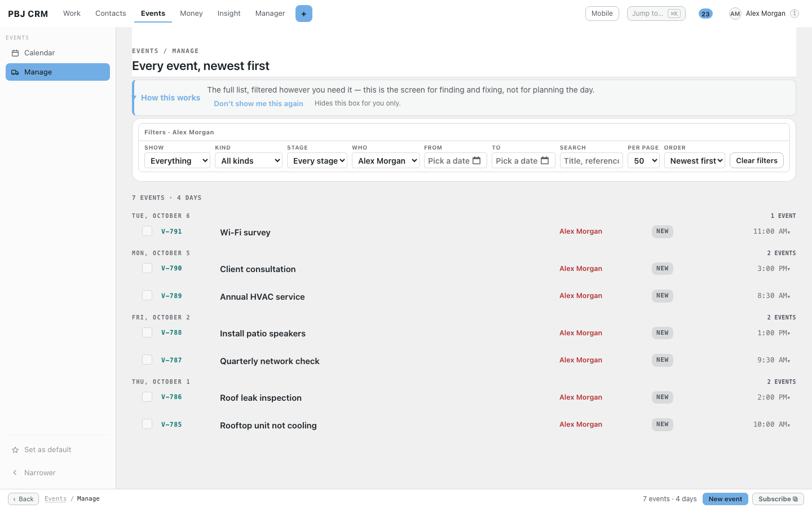The height and width of the screenshot is (508, 812).
Task: Open event reference V-788
Action: (171, 332)
